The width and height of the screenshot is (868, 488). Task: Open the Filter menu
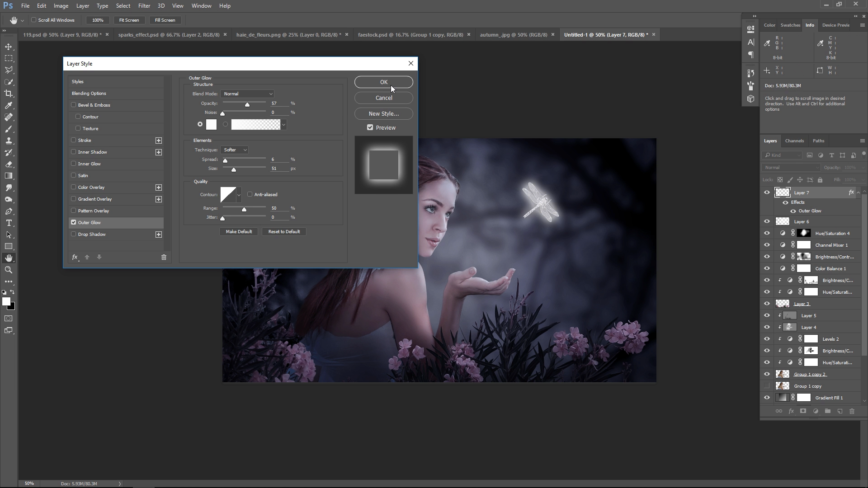tap(144, 6)
